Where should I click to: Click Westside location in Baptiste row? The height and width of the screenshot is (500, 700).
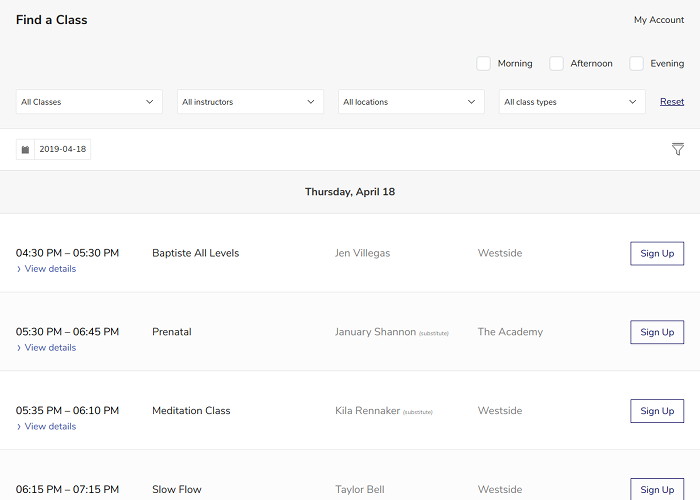point(500,253)
